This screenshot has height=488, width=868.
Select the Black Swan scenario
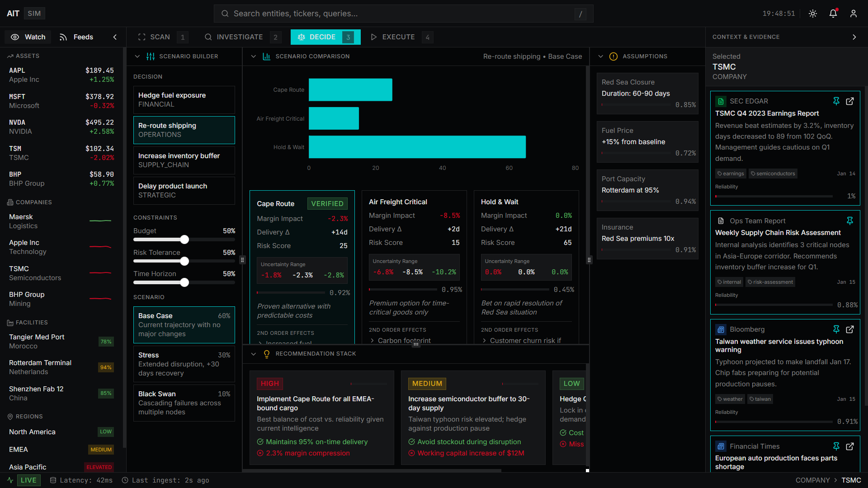184,403
